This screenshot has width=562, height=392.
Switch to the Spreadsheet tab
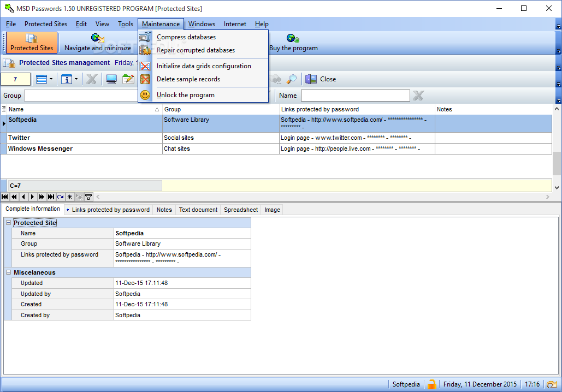point(241,210)
